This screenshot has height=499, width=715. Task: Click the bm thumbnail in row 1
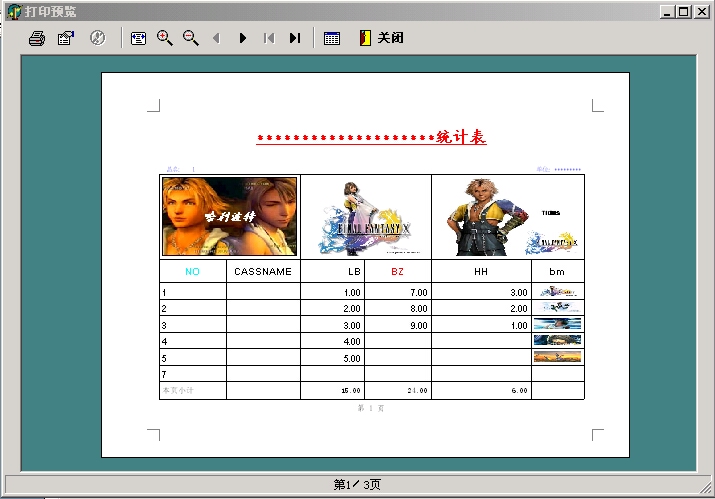pyautogui.click(x=558, y=291)
